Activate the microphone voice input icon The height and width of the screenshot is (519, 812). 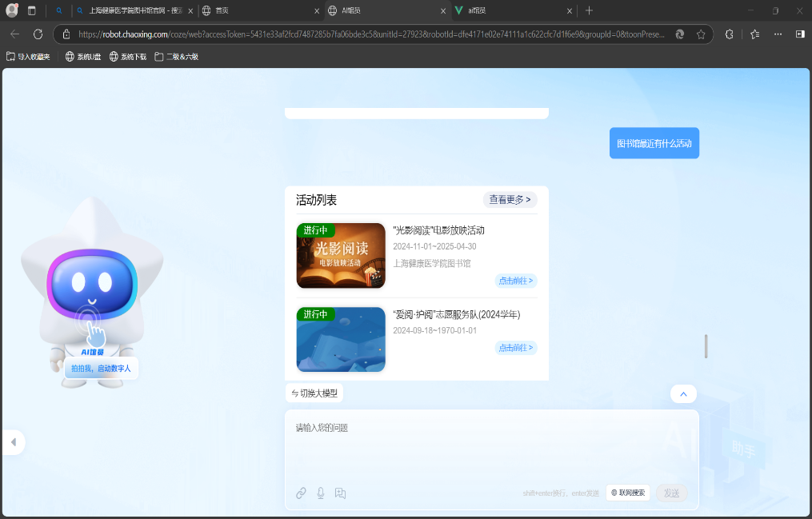tap(321, 493)
